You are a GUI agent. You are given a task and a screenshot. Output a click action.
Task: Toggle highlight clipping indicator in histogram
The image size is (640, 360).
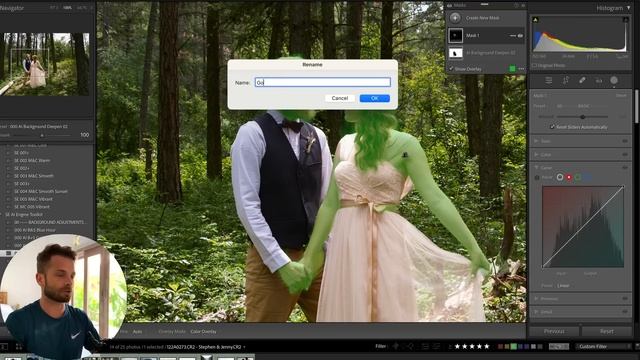[625, 20]
